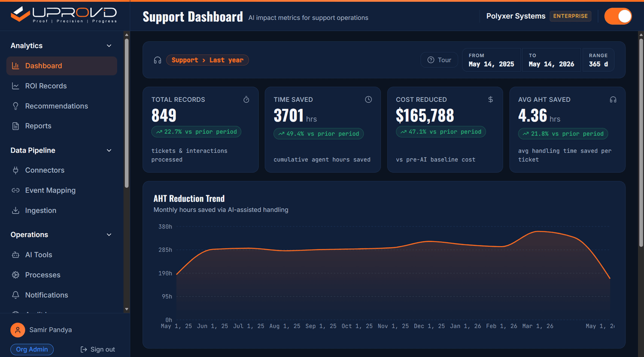Open Notifications in sidebar
This screenshot has height=357, width=644.
tap(62, 295)
